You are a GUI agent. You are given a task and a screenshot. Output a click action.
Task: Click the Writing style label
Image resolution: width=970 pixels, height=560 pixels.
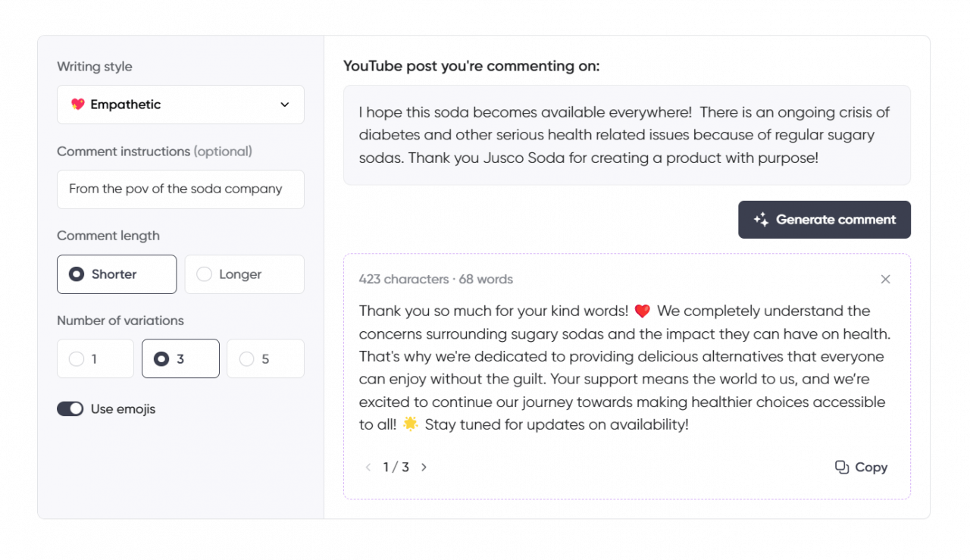(x=95, y=67)
